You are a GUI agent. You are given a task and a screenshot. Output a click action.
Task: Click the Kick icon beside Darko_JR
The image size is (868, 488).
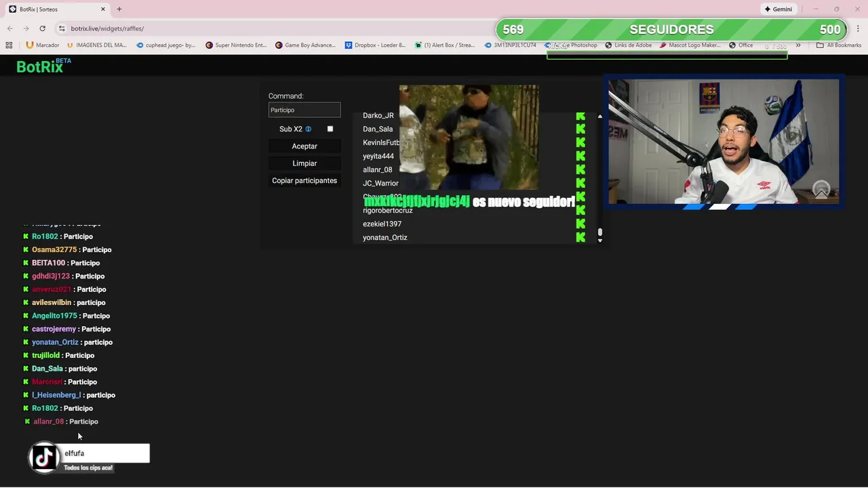click(580, 116)
